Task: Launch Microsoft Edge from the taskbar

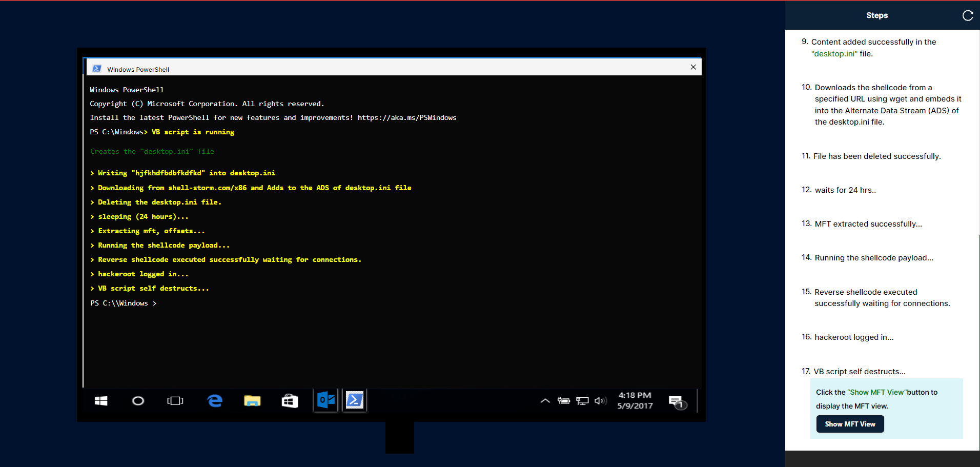Action: (x=215, y=401)
